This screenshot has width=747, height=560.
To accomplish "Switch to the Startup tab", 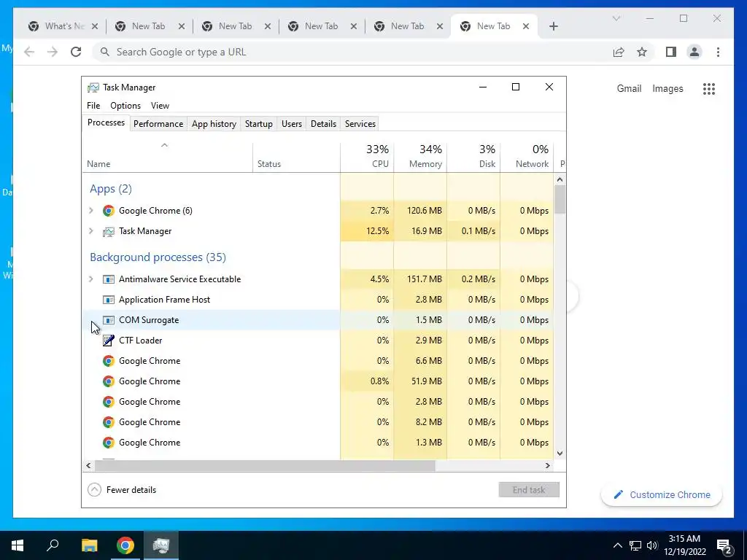I will click(259, 124).
